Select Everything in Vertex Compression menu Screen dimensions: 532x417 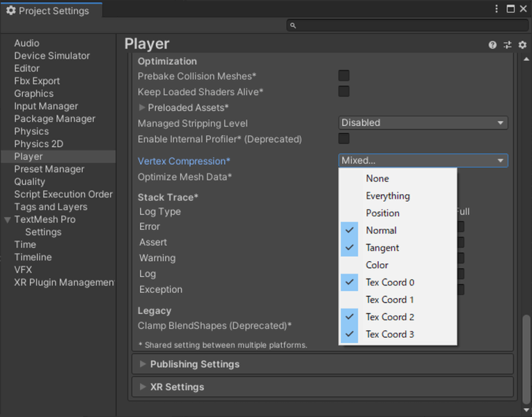[x=388, y=196]
